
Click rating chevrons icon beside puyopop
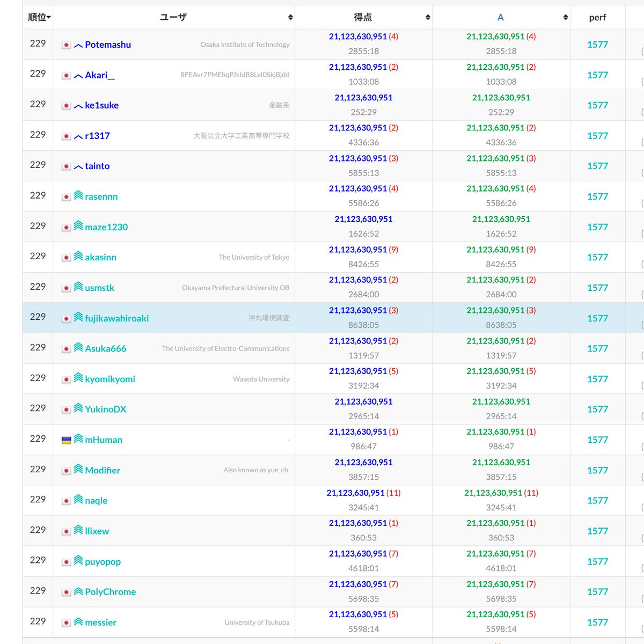(x=78, y=560)
